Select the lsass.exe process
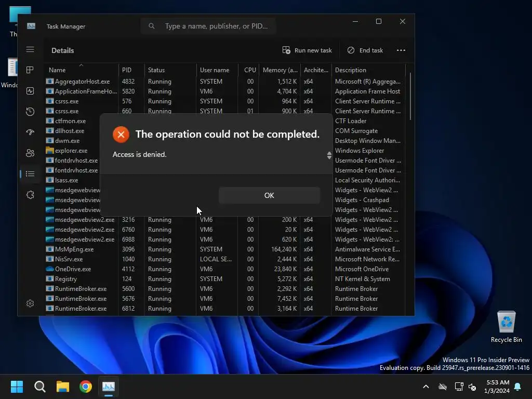 coord(66,180)
